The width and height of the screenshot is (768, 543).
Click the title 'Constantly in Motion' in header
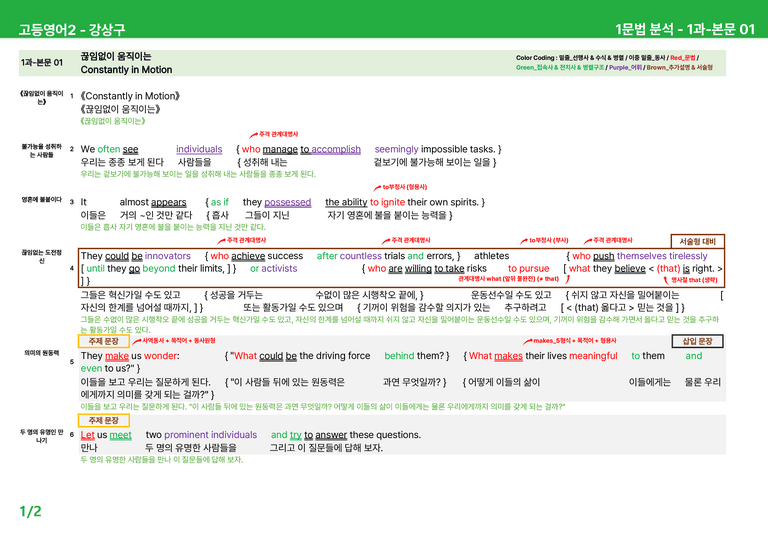click(126, 70)
